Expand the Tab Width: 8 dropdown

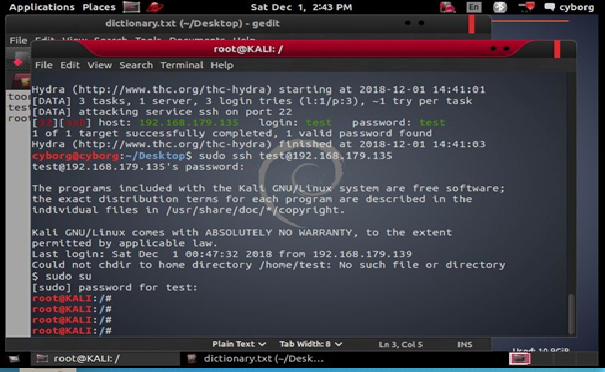click(x=311, y=344)
